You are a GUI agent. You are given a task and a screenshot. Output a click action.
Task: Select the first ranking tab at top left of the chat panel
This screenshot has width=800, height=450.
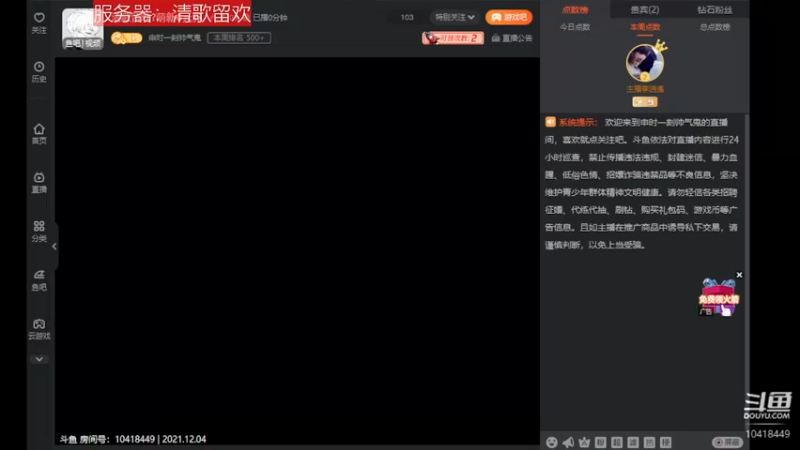pos(575,10)
